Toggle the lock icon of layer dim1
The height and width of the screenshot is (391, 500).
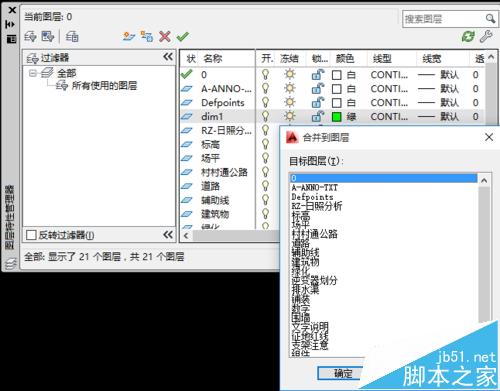[318, 116]
